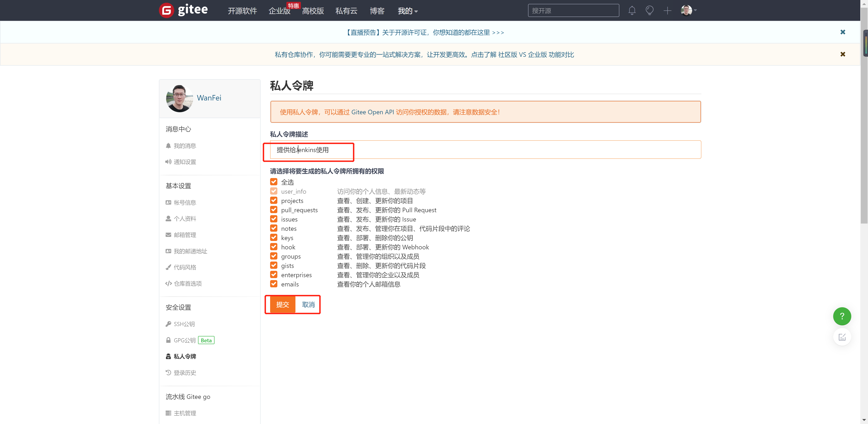The image size is (868, 424).
Task: Uncheck the projects permission checkbox
Action: (274, 200)
